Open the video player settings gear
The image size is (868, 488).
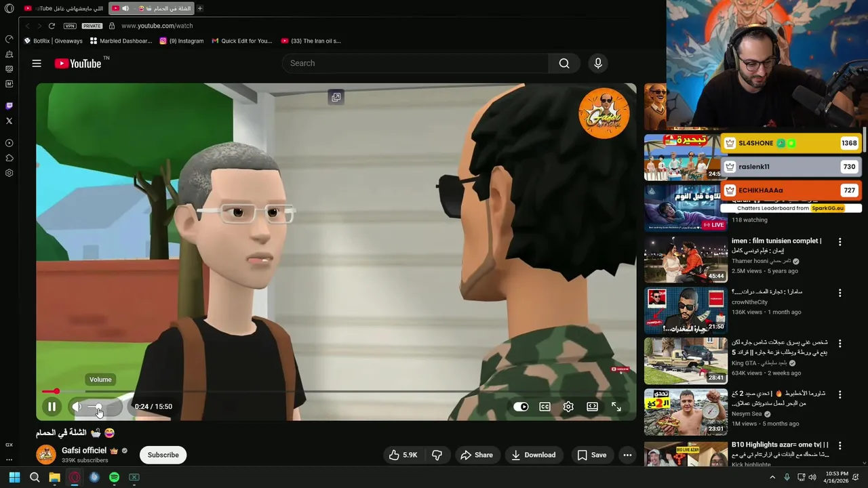[x=568, y=407]
